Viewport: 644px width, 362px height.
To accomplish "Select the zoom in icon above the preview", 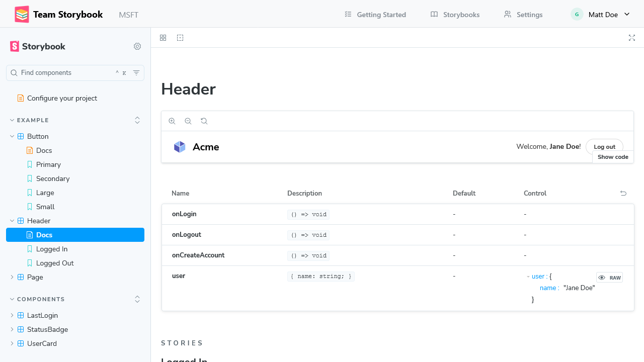I will [172, 121].
